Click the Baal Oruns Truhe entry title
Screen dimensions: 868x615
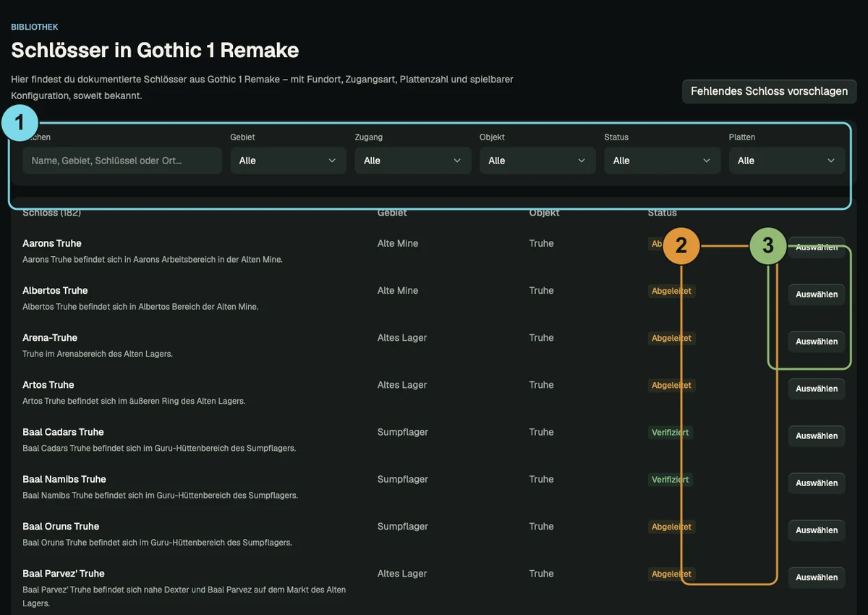tap(61, 526)
